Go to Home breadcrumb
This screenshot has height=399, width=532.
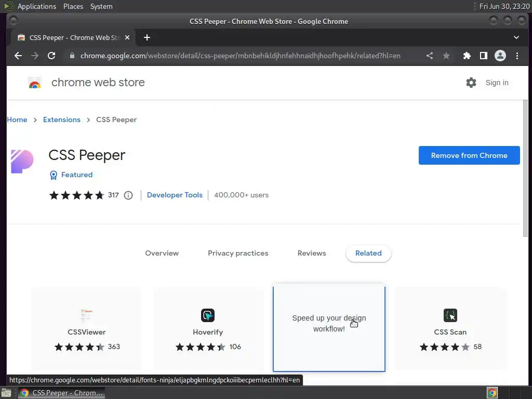coord(17,120)
